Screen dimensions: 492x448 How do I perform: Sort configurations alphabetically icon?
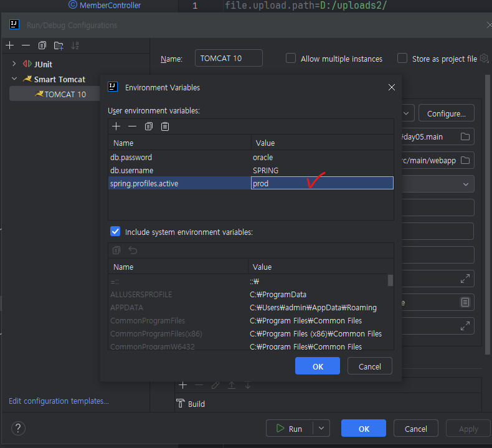(x=75, y=45)
